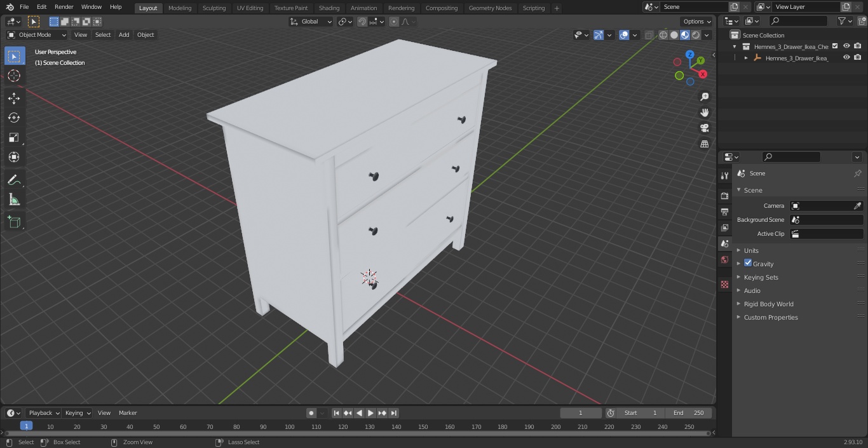868x448 pixels.
Task: Open the Output properties tab
Action: [724, 212]
